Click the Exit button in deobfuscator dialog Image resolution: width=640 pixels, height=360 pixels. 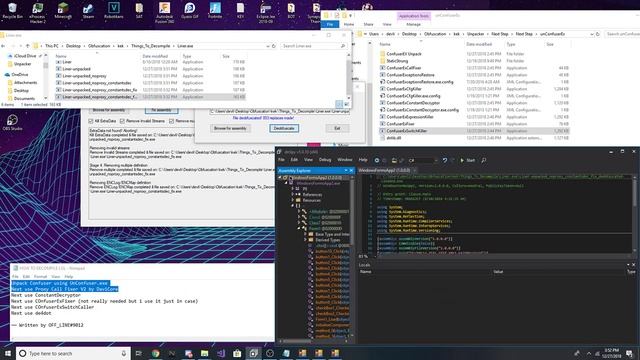coord(337,128)
